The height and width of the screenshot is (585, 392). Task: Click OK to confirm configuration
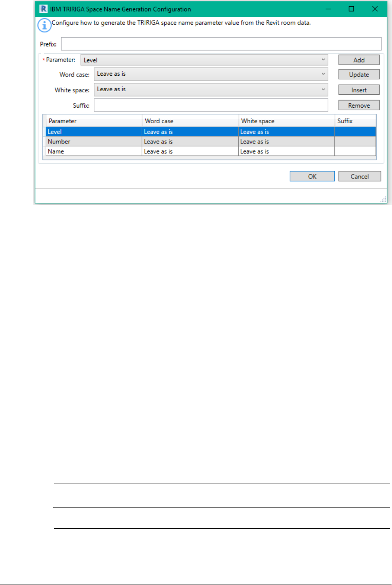click(312, 176)
